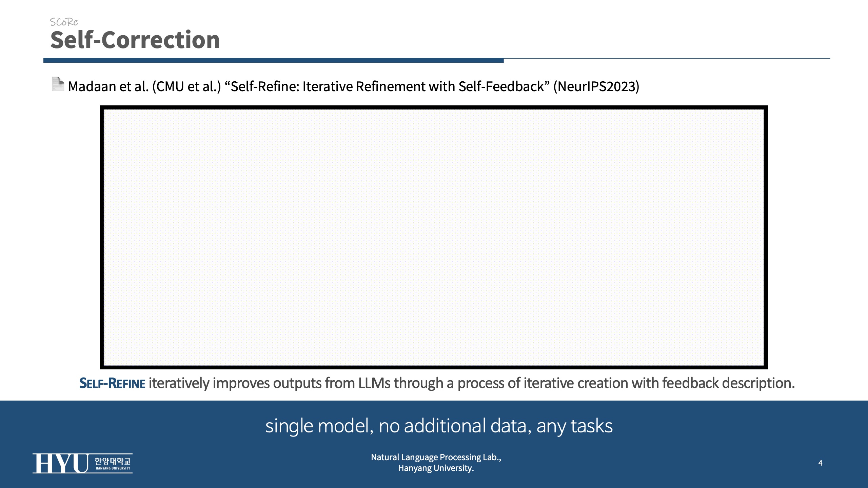Viewport: 868px width, 488px height.
Task: Select the Self-Correction slide title
Action: 135,40
